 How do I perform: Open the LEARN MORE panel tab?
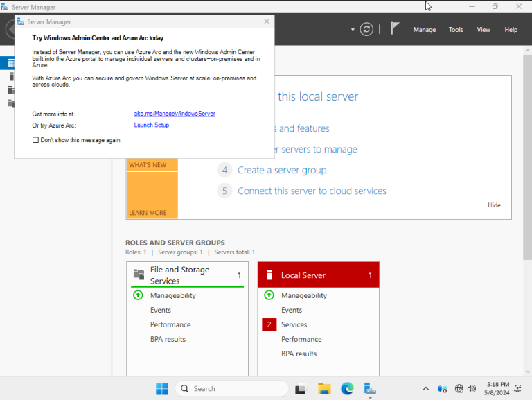(152, 195)
